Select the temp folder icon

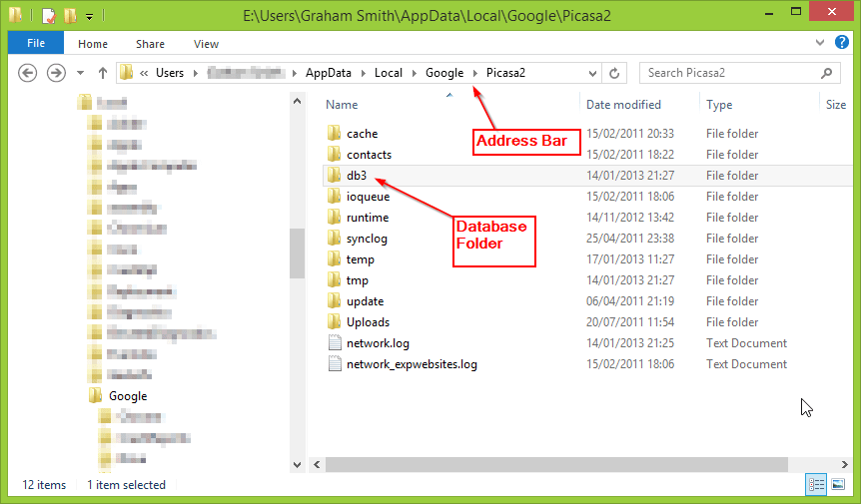tap(334, 258)
